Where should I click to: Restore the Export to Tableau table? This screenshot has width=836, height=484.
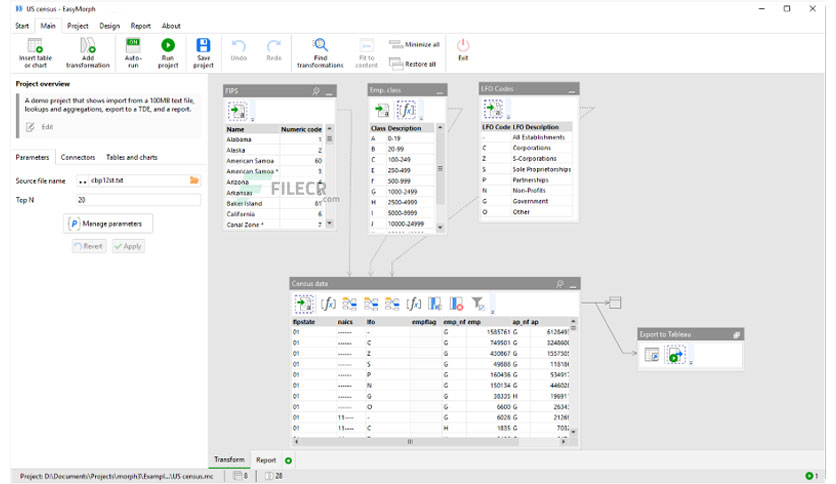[736, 335]
